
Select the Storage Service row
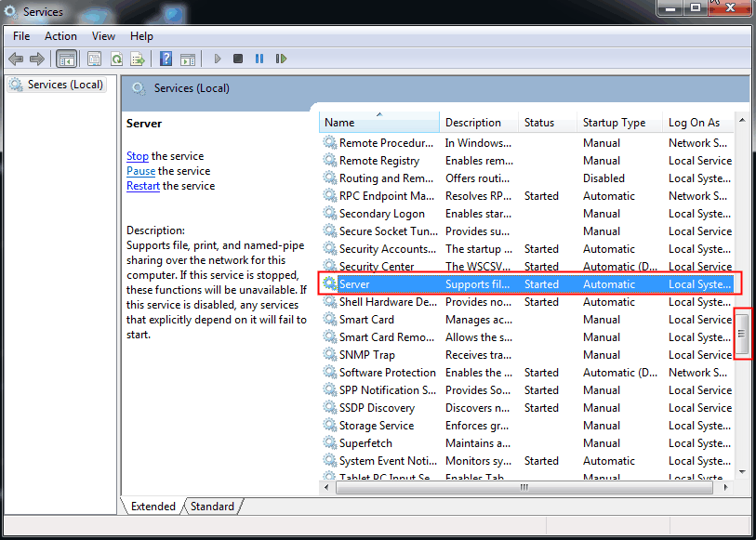(526, 426)
